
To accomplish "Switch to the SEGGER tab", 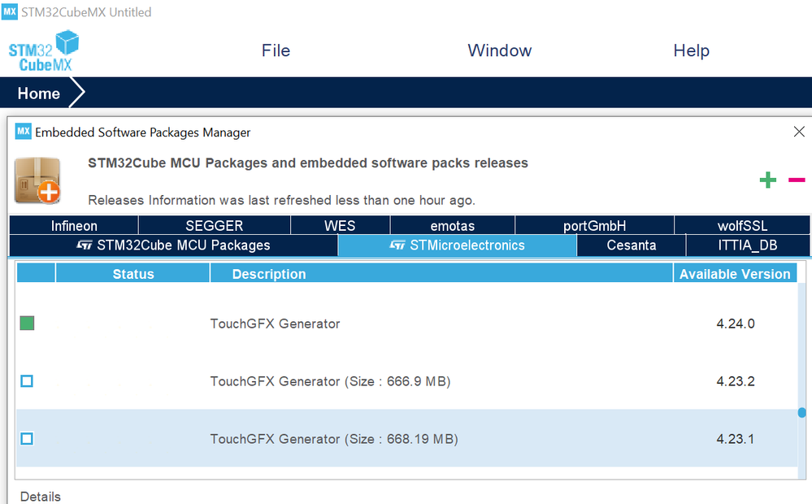I will (214, 225).
